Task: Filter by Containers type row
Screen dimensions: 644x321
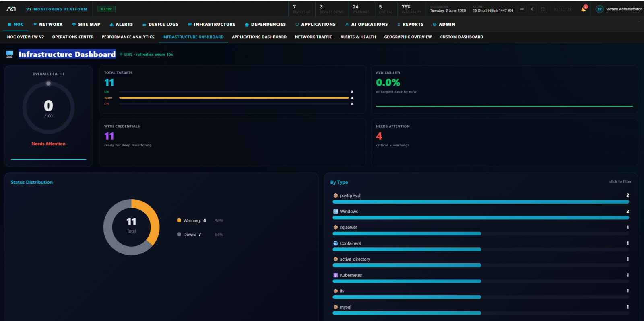Action: pyautogui.click(x=481, y=246)
